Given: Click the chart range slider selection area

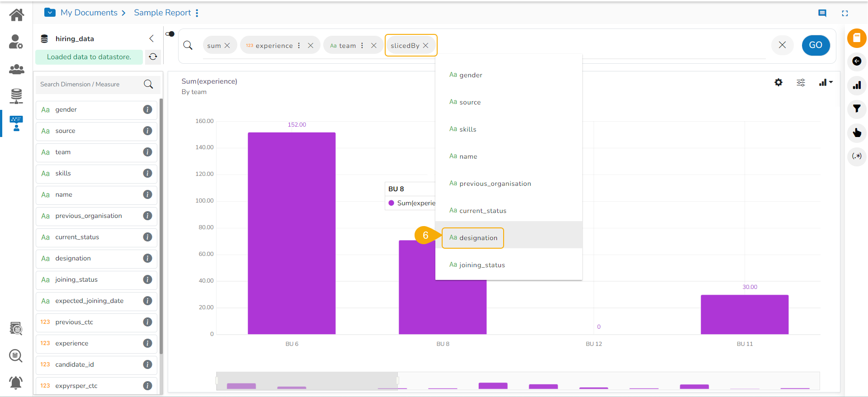Looking at the screenshot, I should [307, 381].
